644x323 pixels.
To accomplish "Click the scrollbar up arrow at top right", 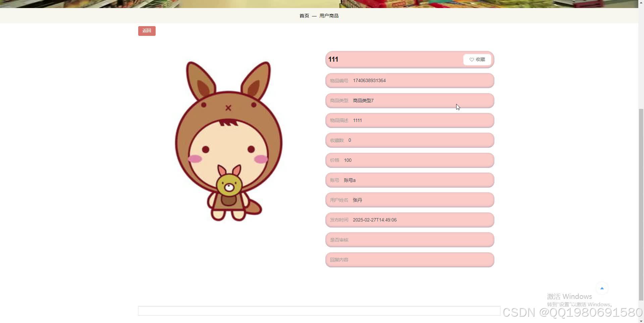I will pos(641,2).
